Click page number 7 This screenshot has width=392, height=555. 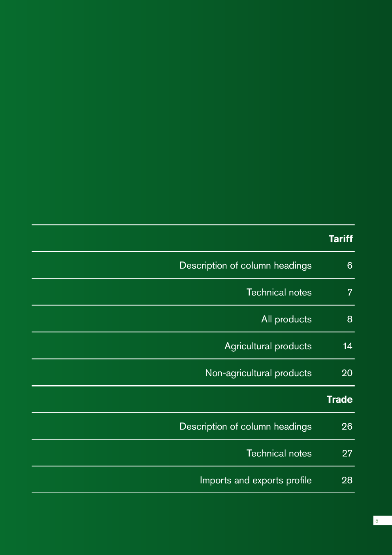350,292
